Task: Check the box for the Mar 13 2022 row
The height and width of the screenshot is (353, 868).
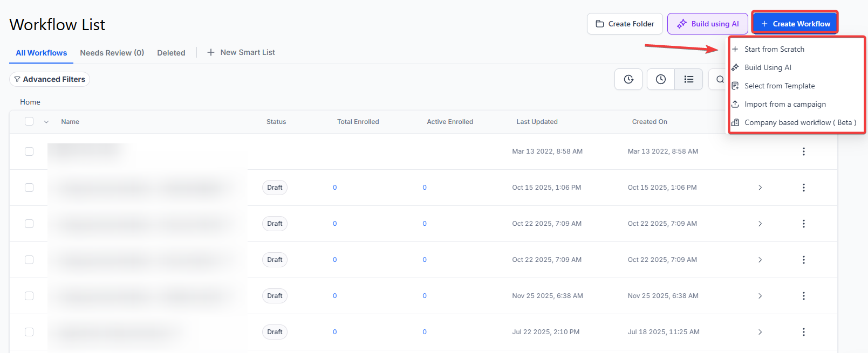Action: [x=29, y=151]
